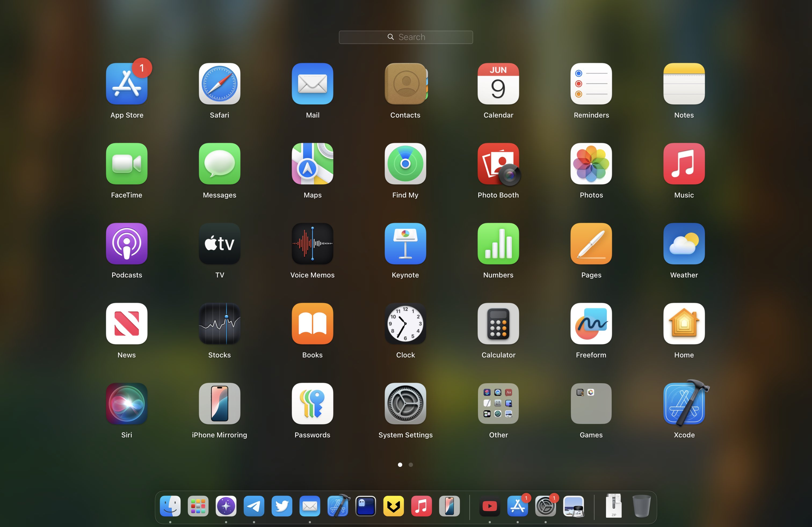Launch the Find My app
This screenshot has width=812, height=527.
click(x=405, y=164)
